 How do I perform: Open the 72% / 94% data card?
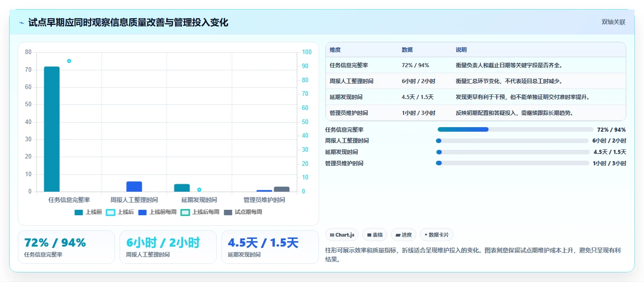point(66,247)
